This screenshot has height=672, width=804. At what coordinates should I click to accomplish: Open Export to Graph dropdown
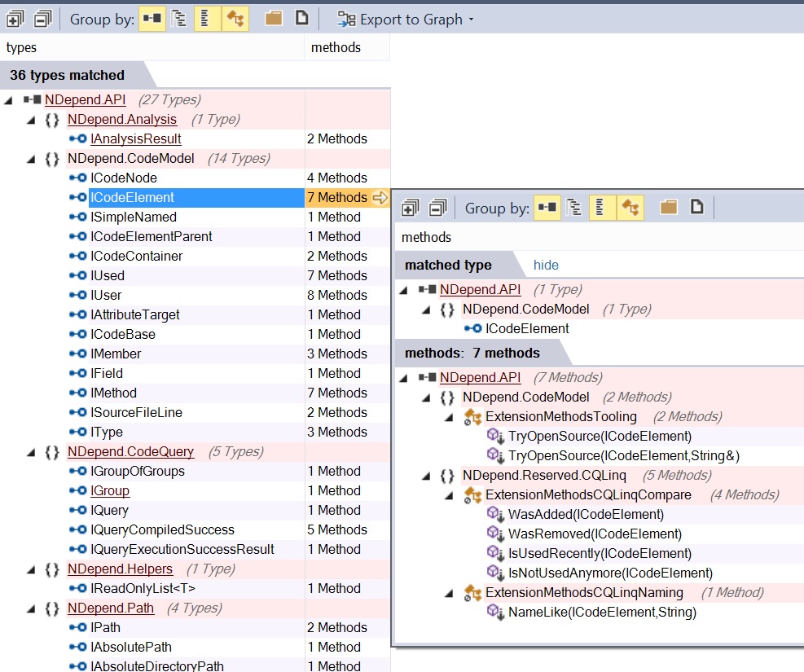(405, 20)
